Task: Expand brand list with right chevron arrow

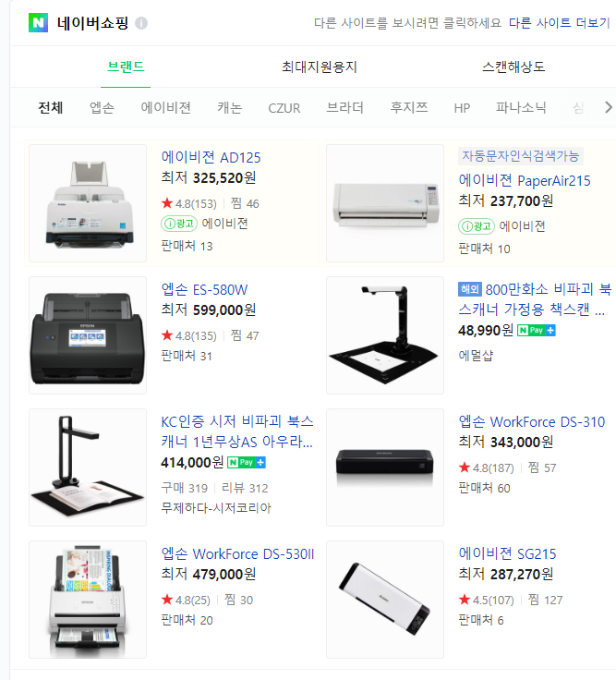Action: tap(609, 107)
